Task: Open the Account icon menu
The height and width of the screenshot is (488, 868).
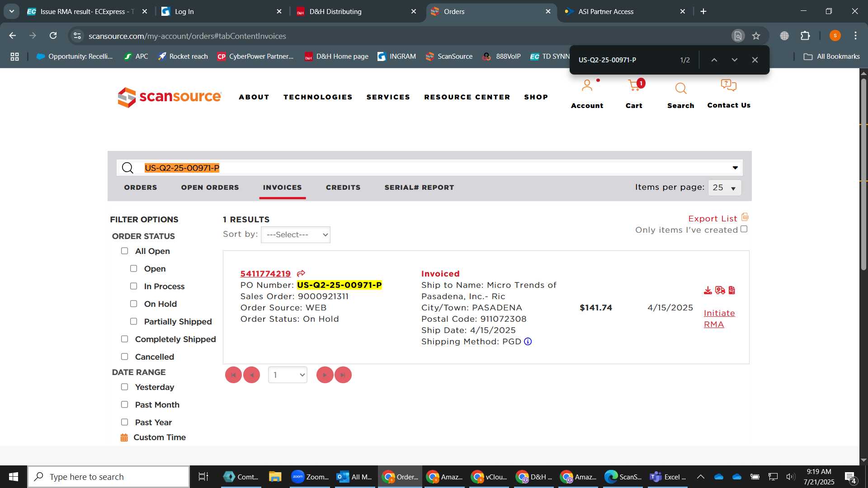Action: click(x=587, y=86)
